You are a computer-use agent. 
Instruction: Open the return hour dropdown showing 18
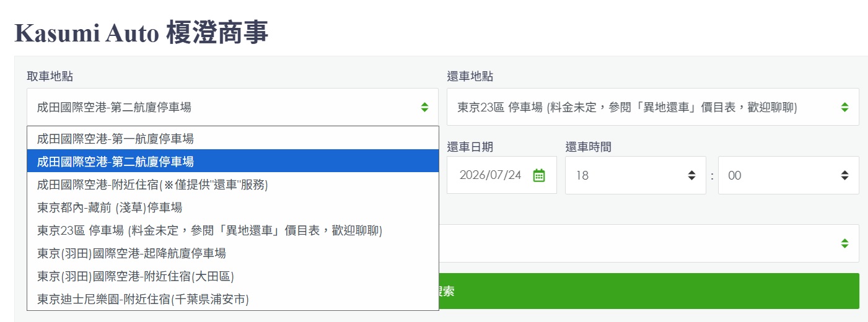pos(635,175)
